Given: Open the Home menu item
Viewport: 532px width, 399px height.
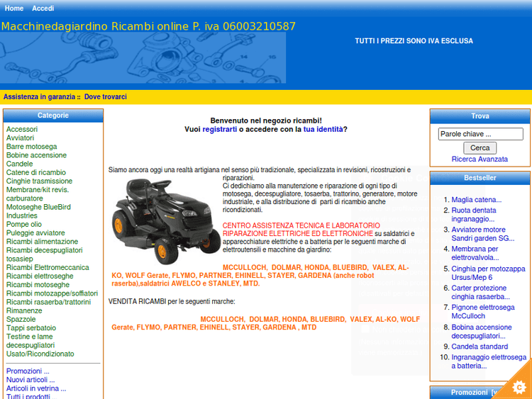Looking at the screenshot, I should [x=14, y=9].
